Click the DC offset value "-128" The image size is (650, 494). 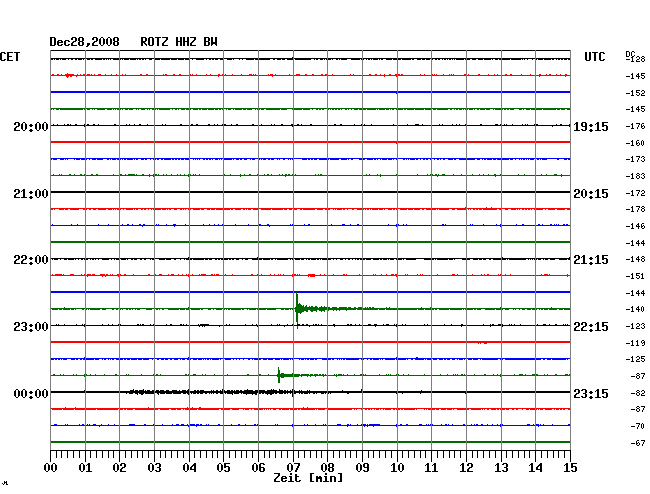click(636, 59)
